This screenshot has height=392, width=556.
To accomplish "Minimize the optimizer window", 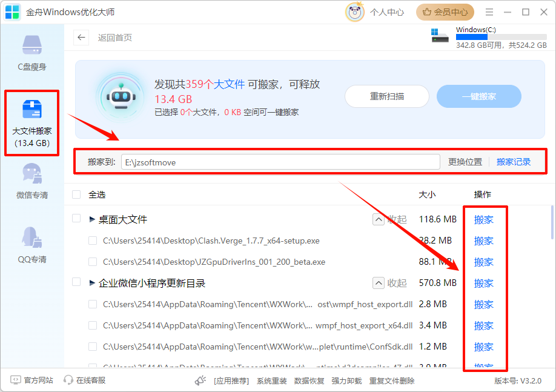I will (x=508, y=12).
